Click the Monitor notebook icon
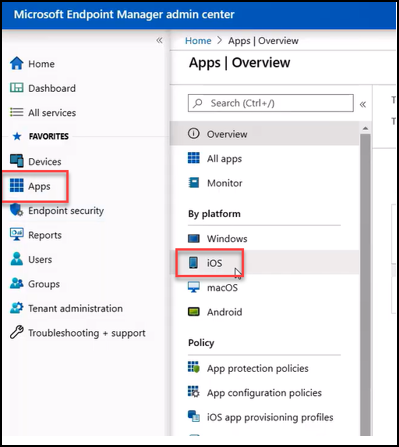399x447 pixels. [194, 183]
